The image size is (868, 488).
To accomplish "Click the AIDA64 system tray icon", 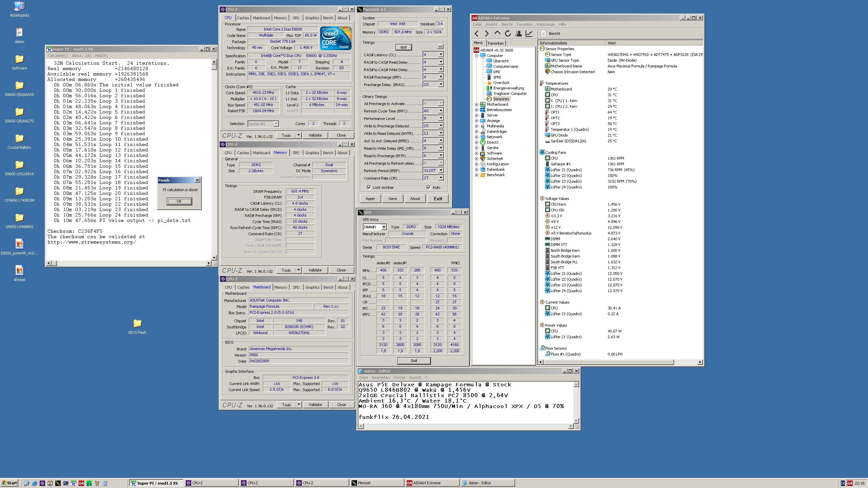I will click(x=850, y=483).
